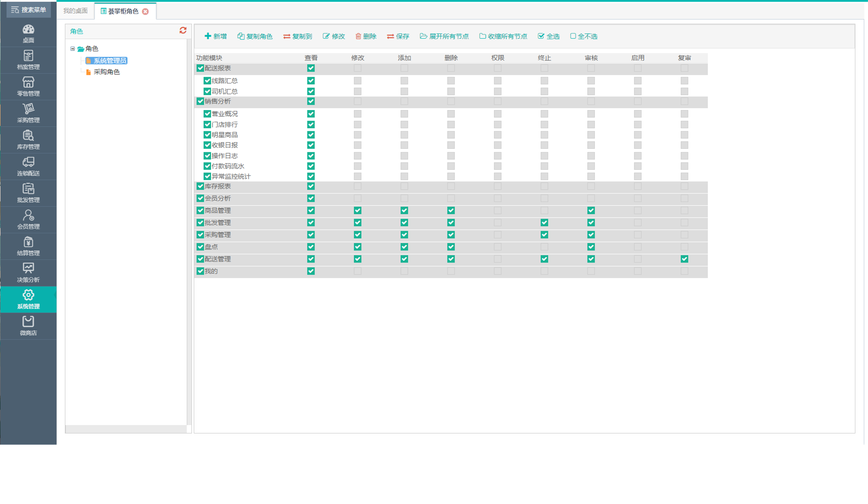Click the role panel horizontal scrollbar
This screenshot has width=868, height=504.
coord(126,428)
